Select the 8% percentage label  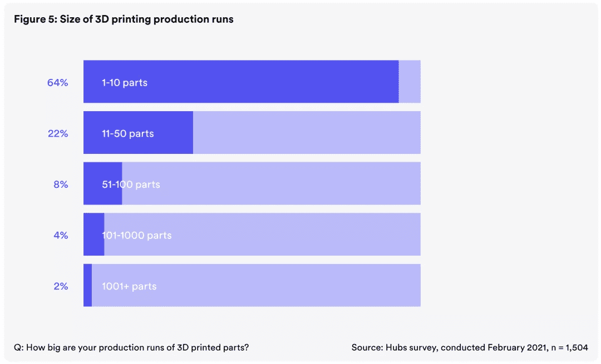coord(61,185)
